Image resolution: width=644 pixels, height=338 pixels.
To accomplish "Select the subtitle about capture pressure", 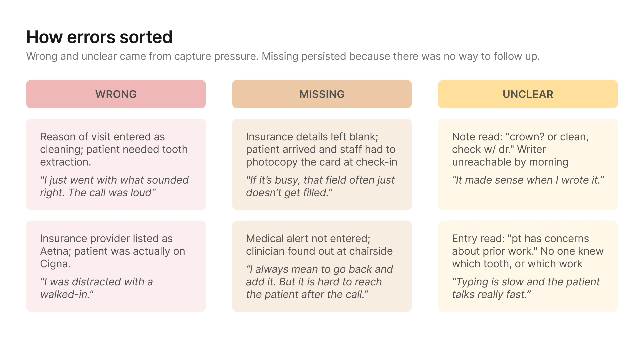I will [x=283, y=56].
